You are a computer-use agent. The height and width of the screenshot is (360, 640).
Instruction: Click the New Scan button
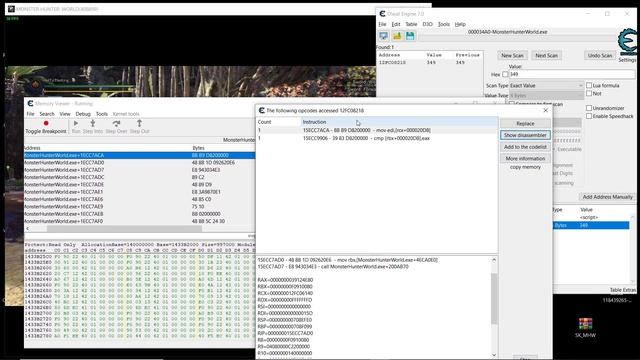point(512,56)
